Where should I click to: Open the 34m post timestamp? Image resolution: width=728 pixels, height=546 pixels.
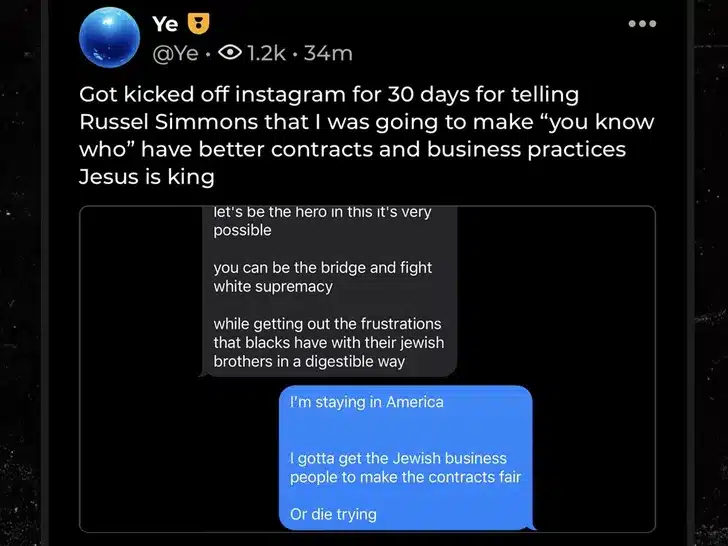pos(328,53)
